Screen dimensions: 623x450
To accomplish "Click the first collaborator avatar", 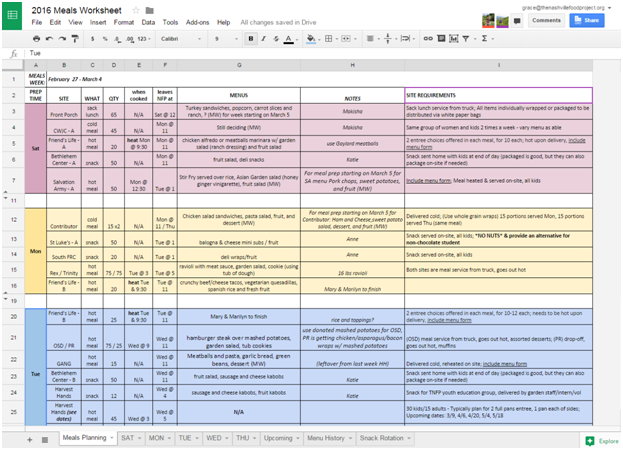I will pos(488,21).
